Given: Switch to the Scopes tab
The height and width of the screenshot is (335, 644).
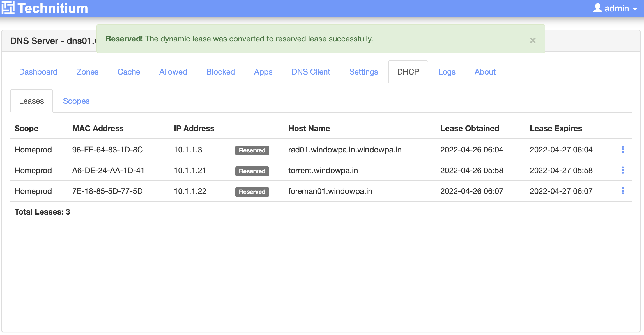Looking at the screenshot, I should click(x=76, y=101).
